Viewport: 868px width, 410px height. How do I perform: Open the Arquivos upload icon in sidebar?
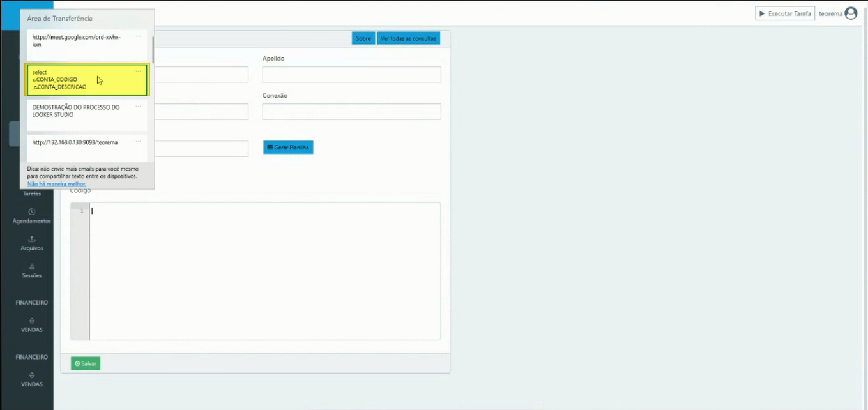32,239
